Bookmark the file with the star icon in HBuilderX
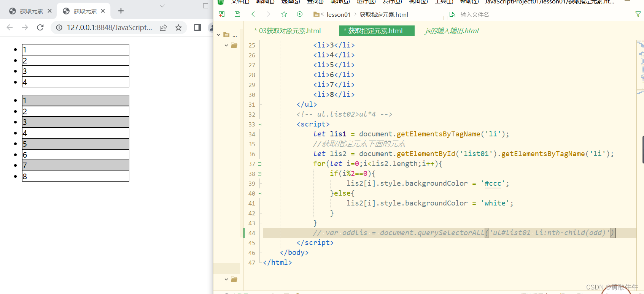The width and height of the screenshot is (644, 294). [284, 14]
